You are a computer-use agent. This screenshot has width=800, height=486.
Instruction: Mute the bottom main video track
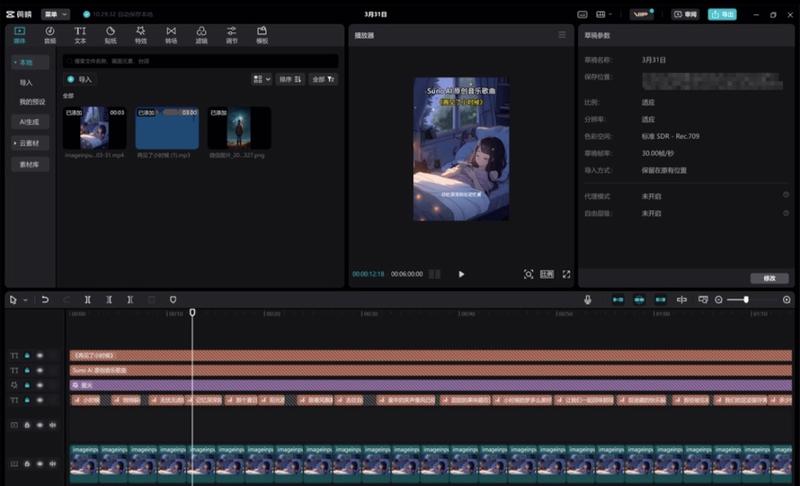click(x=53, y=464)
